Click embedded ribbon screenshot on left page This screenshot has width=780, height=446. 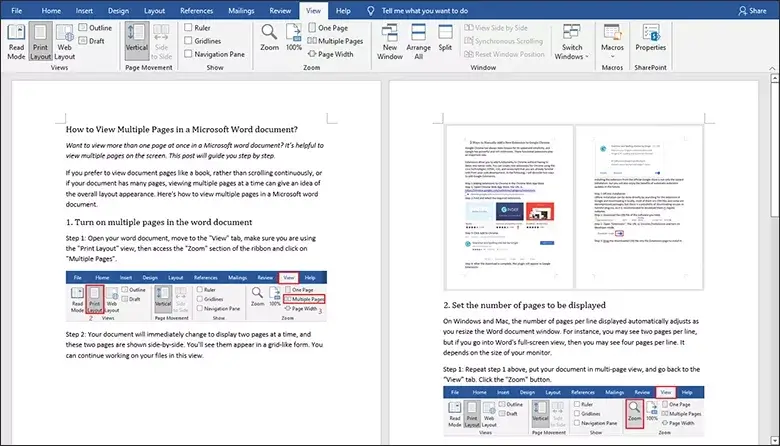pos(196,296)
